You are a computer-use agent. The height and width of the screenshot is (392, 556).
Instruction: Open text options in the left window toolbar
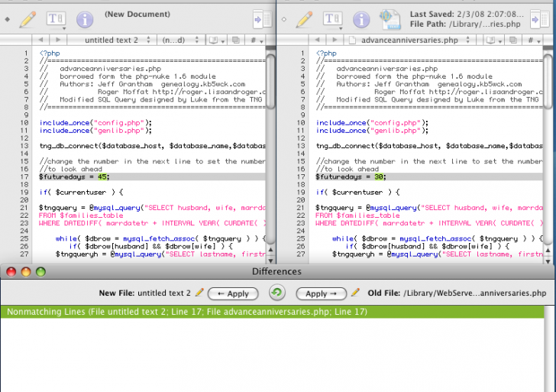(56, 19)
